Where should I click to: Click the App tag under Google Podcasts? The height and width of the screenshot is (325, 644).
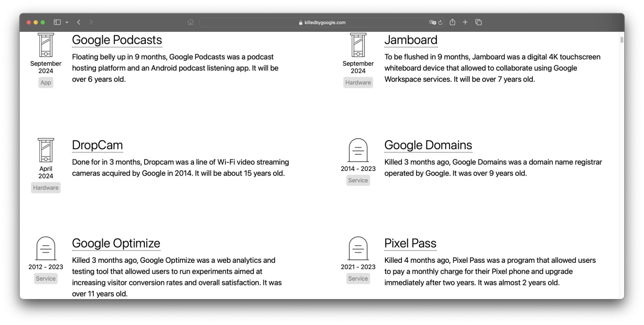[46, 83]
